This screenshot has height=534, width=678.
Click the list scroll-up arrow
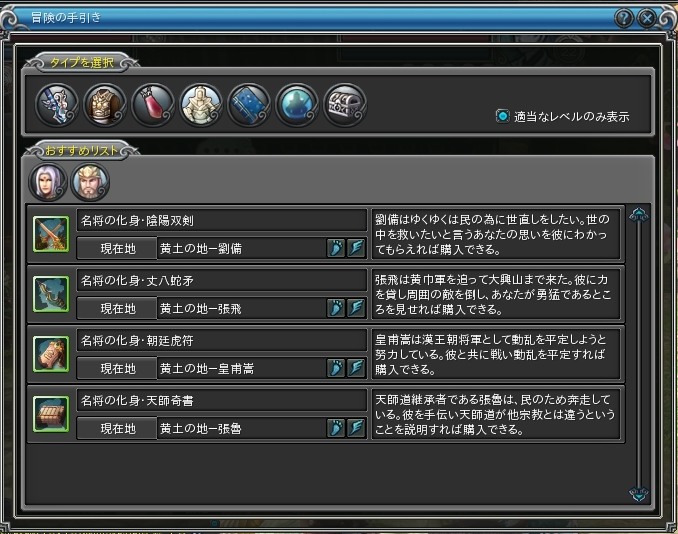pos(639,215)
